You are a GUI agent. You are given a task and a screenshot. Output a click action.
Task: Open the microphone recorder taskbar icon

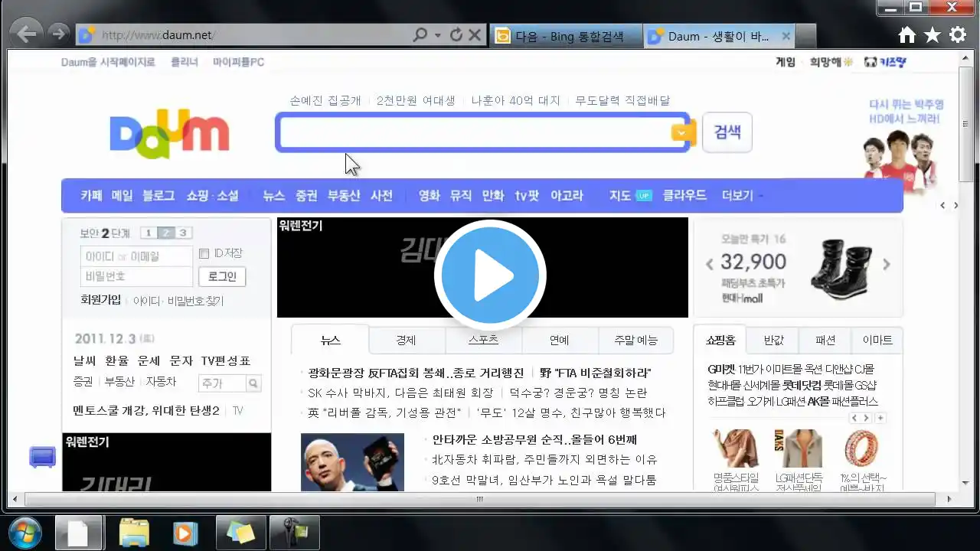(296, 533)
